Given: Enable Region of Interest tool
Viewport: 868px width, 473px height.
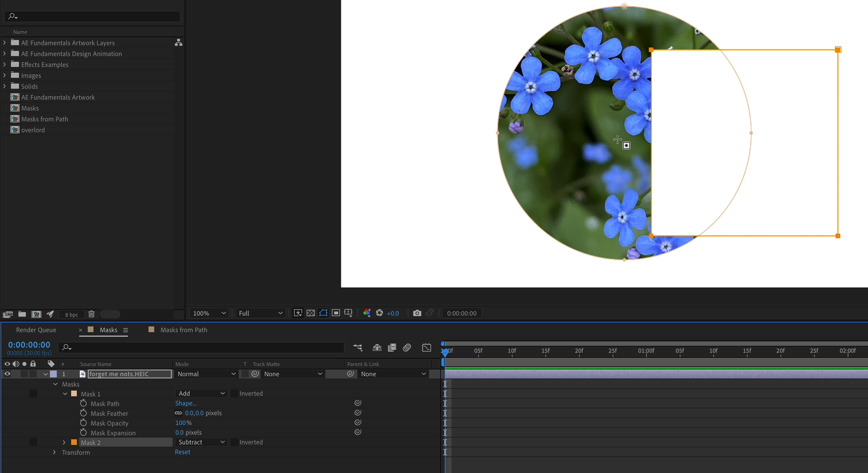Looking at the screenshot, I should (x=336, y=313).
